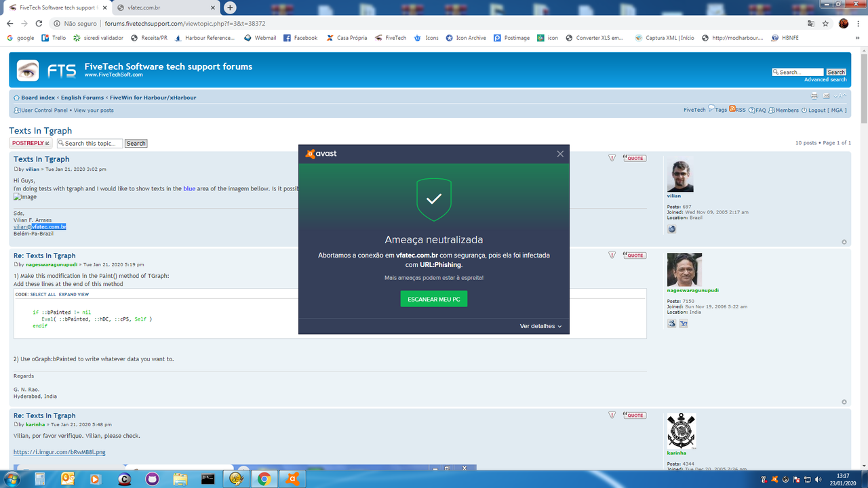Open the Members list link
This screenshot has height=488, width=868.
tap(784, 110)
